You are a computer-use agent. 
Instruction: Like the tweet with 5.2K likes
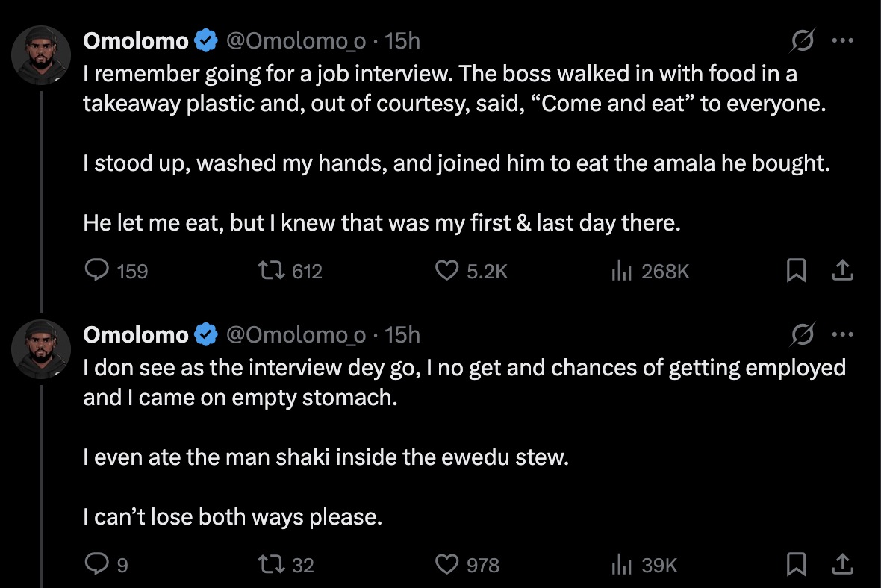[x=446, y=272]
